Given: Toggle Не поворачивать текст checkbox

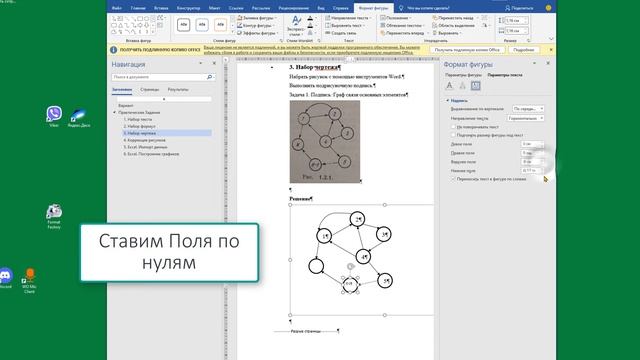Looking at the screenshot, I should [453, 127].
